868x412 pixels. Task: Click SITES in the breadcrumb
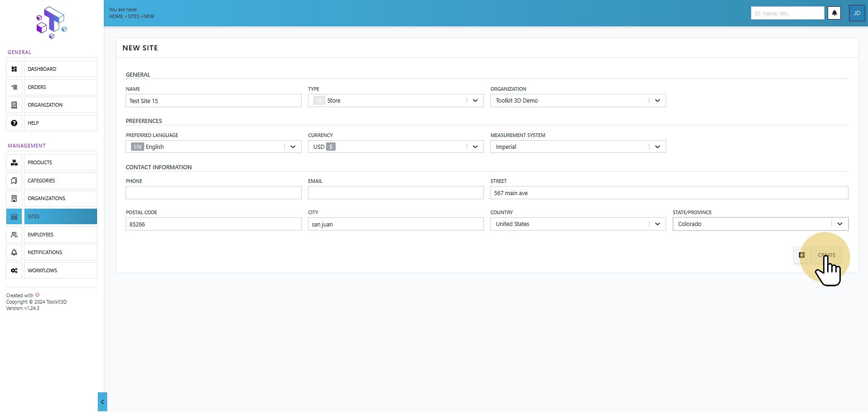pos(133,16)
